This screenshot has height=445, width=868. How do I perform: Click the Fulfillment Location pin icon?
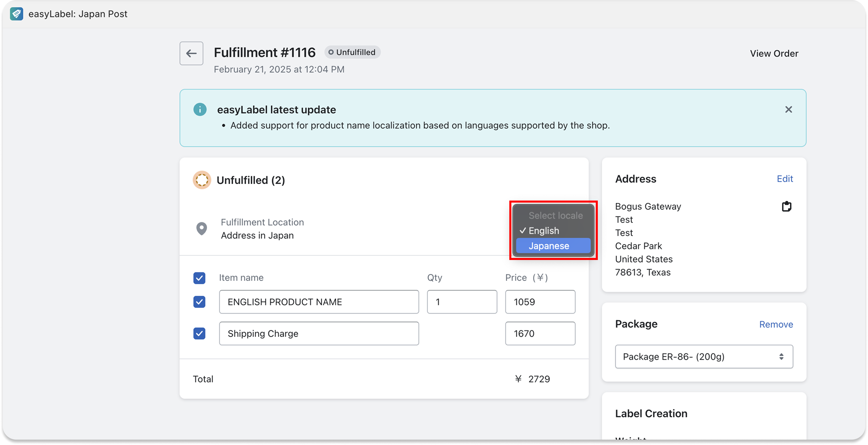tap(202, 229)
